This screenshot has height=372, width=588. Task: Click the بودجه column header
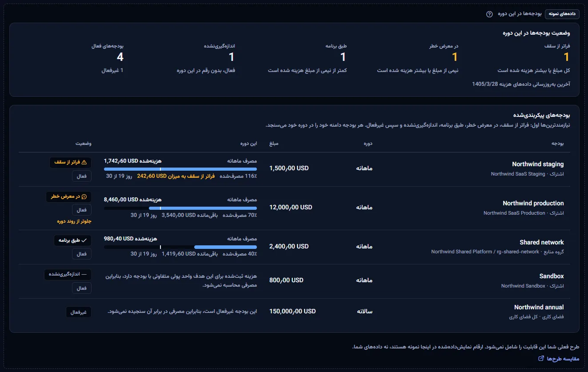(558, 144)
